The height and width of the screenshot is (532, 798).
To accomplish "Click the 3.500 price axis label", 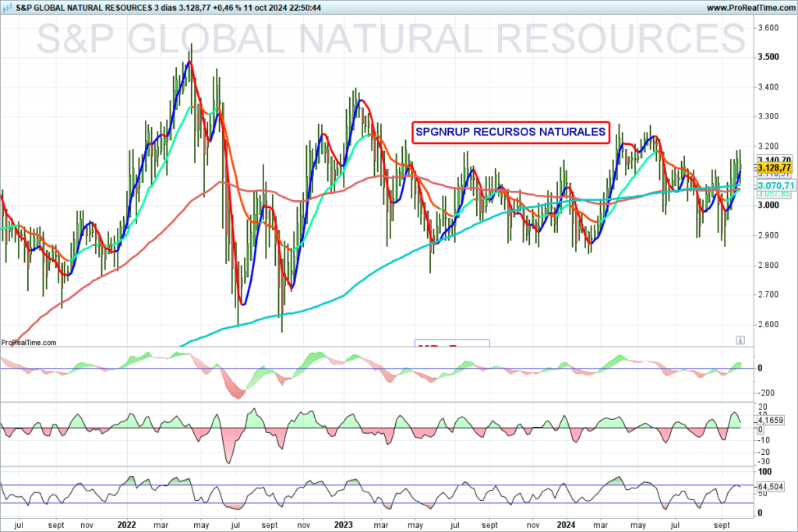I will [x=768, y=57].
